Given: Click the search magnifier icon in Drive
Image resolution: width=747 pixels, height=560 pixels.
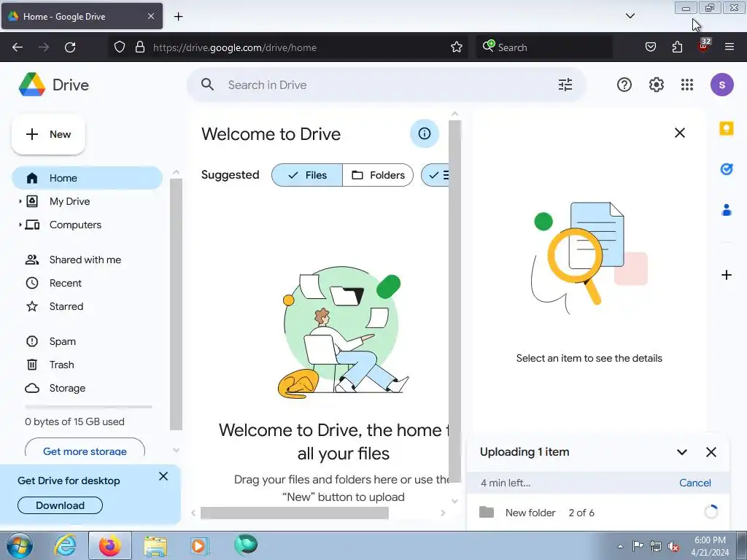Looking at the screenshot, I should 207,85.
